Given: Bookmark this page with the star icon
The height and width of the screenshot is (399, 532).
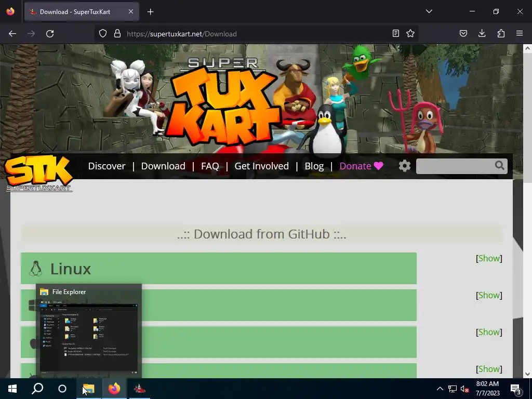Looking at the screenshot, I should (410, 33).
